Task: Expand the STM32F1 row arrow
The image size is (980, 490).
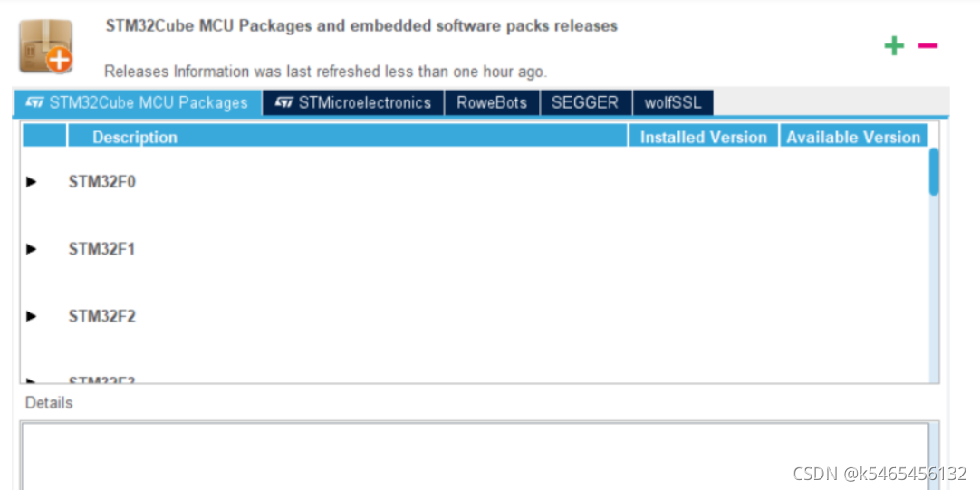Action: coord(32,249)
